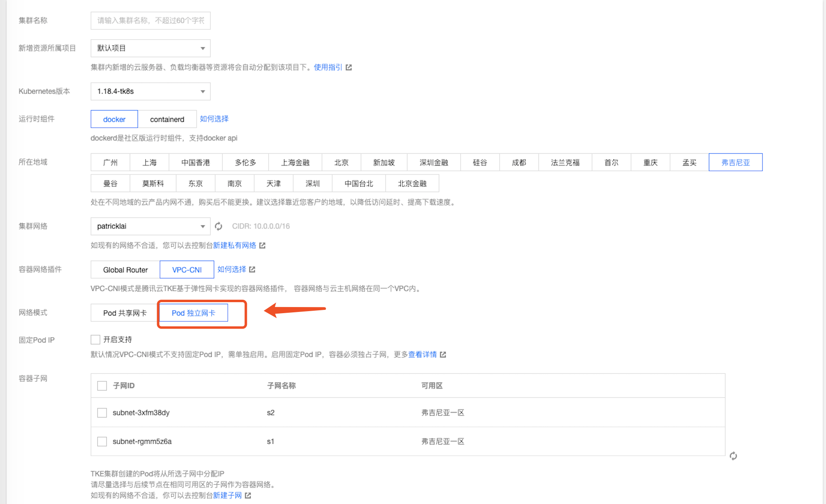This screenshot has width=826, height=504.
Task: Click the external link icon after 新建子网
Action: coord(248,495)
